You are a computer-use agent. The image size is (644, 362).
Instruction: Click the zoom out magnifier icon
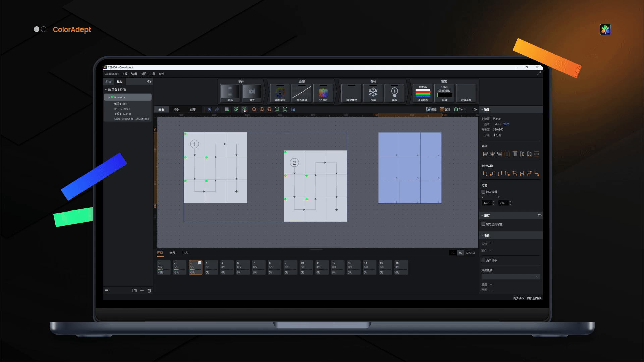click(254, 109)
